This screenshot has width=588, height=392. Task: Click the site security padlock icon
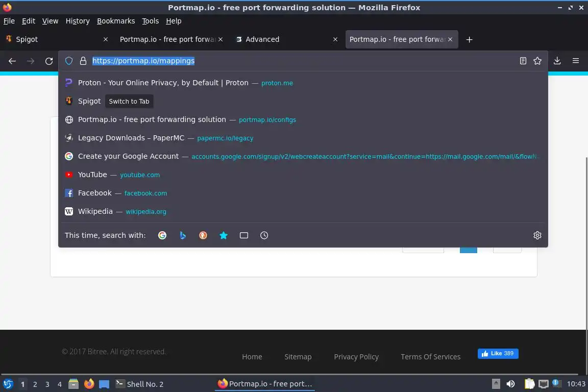click(x=83, y=61)
